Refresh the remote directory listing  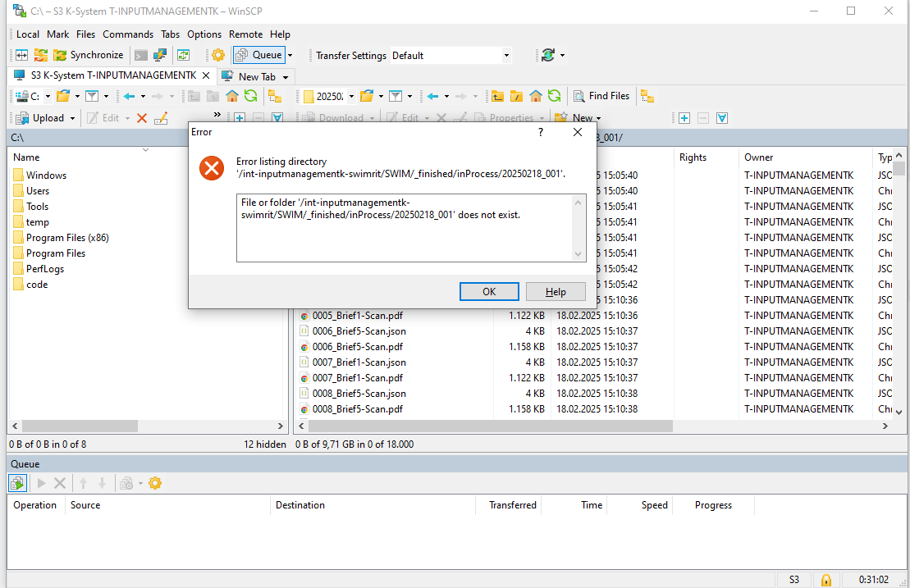(555, 96)
